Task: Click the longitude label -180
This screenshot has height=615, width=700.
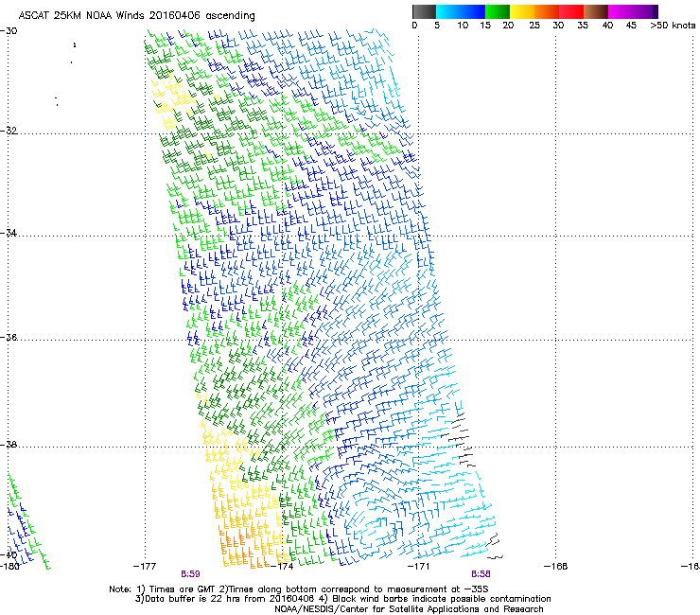Action: click(9, 567)
